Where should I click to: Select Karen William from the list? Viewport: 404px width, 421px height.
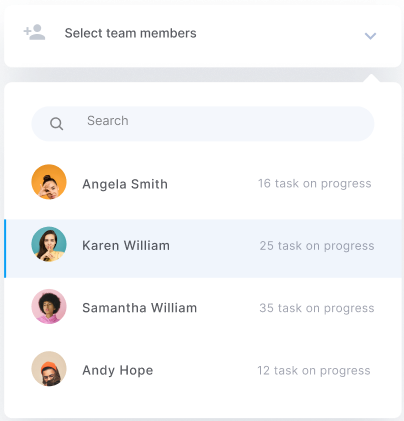(x=203, y=248)
